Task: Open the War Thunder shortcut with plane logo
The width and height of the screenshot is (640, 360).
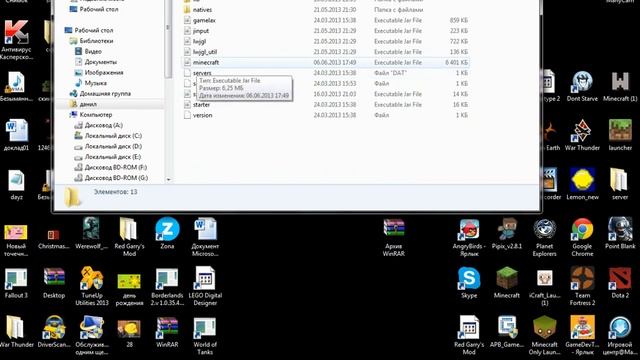Action: (582, 135)
